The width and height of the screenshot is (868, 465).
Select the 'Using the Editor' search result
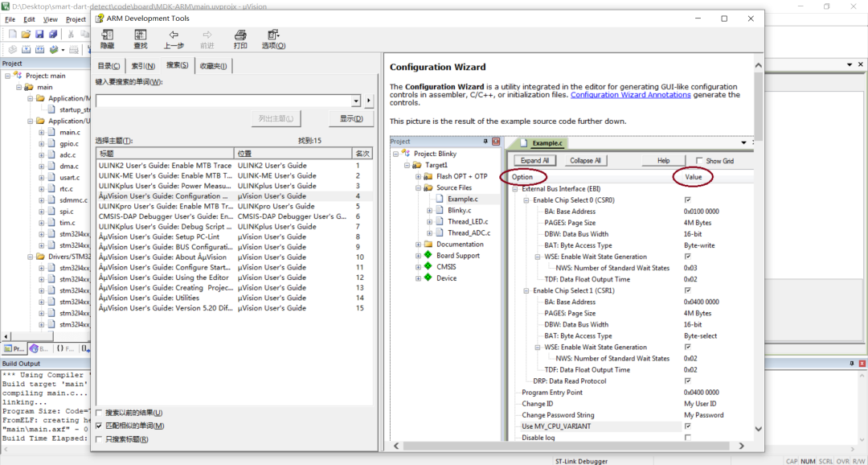click(234, 278)
